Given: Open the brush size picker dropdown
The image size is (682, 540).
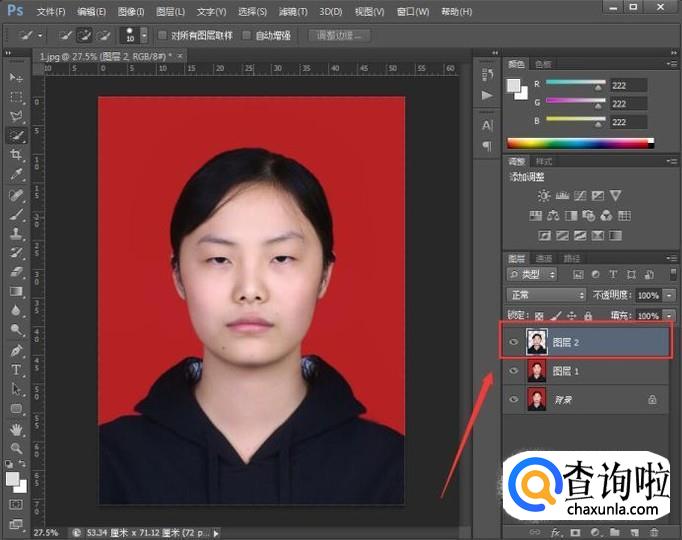Looking at the screenshot, I should click(145, 35).
